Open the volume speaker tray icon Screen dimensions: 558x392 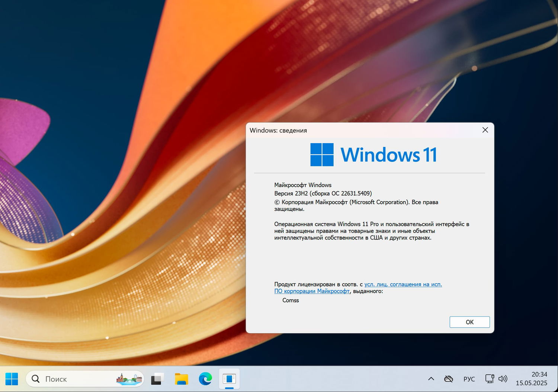(503, 379)
